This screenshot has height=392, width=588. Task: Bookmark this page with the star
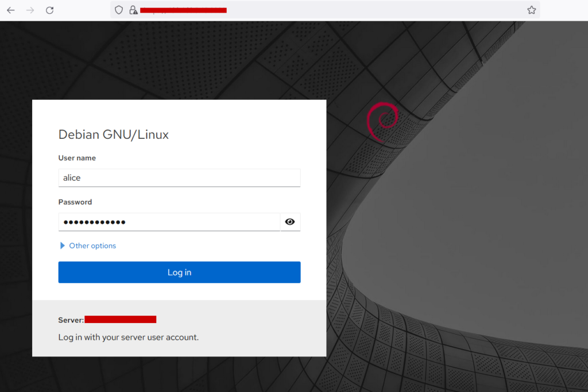[531, 10]
